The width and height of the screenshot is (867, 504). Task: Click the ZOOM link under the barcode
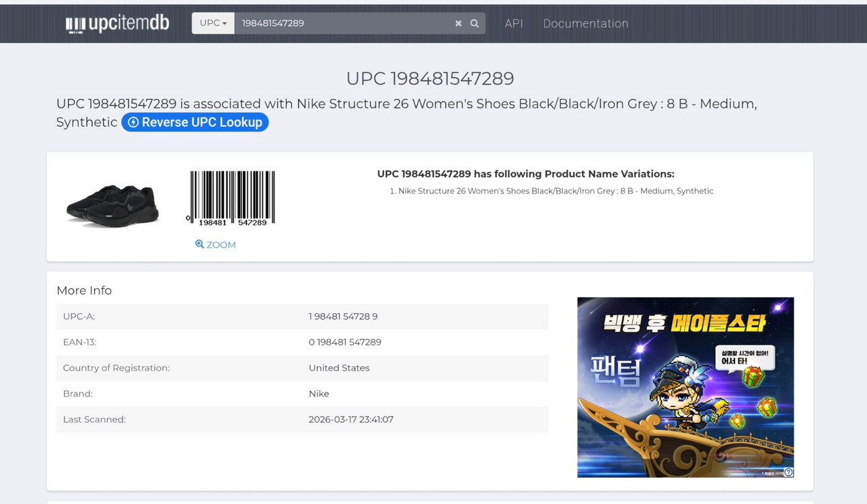point(215,245)
